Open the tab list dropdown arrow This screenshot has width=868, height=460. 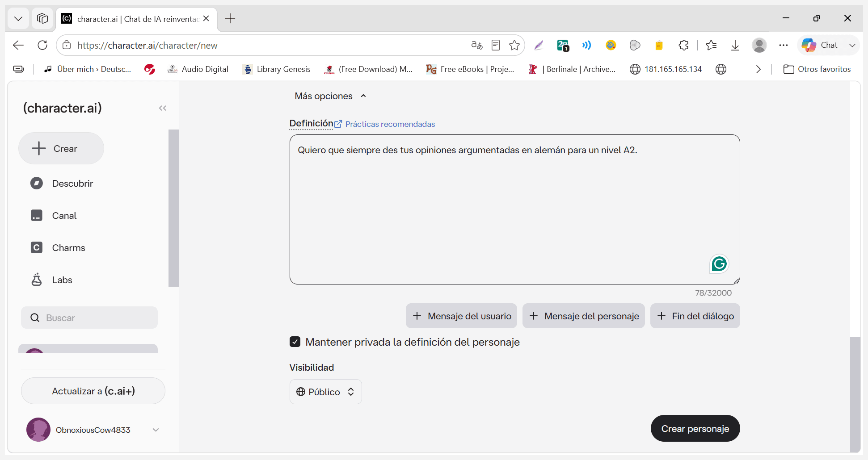[18, 18]
